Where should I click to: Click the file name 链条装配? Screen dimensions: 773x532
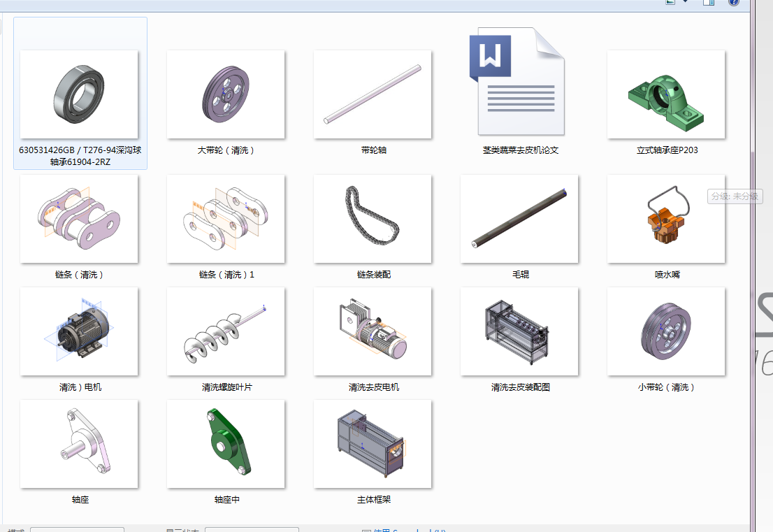point(374,275)
